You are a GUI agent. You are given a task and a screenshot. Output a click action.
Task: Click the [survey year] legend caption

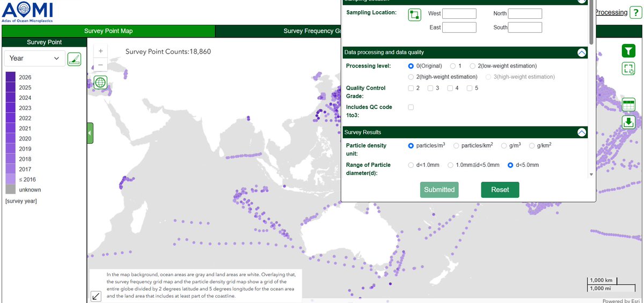pos(21,201)
